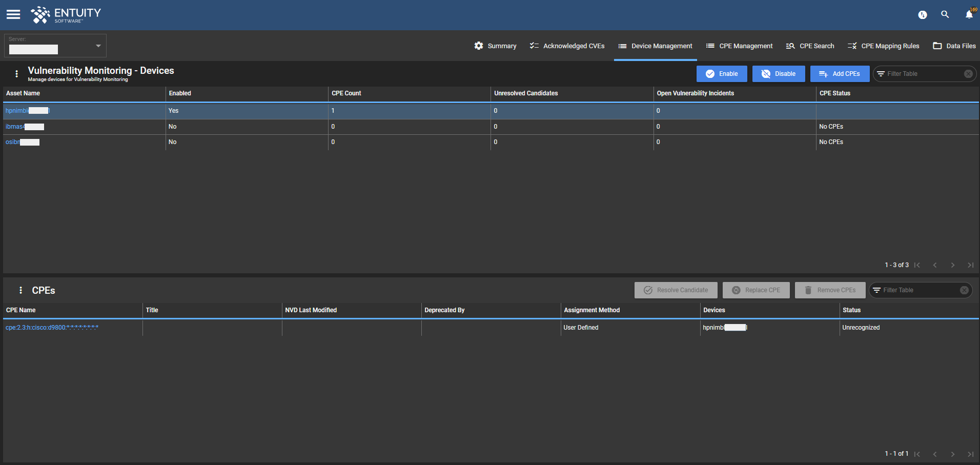Open the Devices panel kebab menu
Viewport: 980px width, 465px height.
17,74
